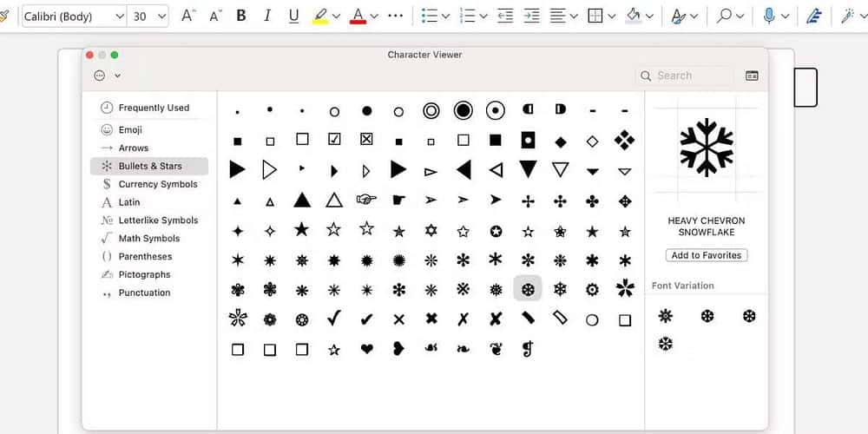
Task: Pick the white right pointing index hand symbol
Action: point(366,201)
